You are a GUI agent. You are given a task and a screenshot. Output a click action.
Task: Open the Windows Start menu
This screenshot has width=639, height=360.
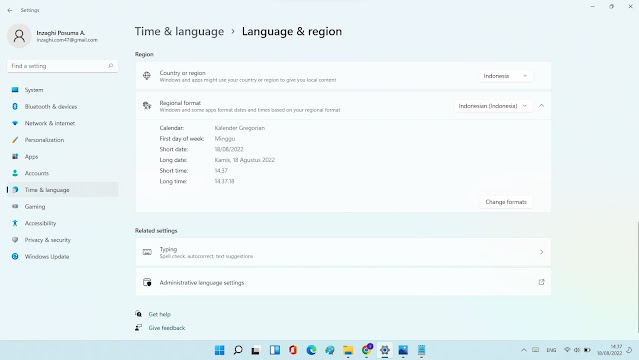220,350
